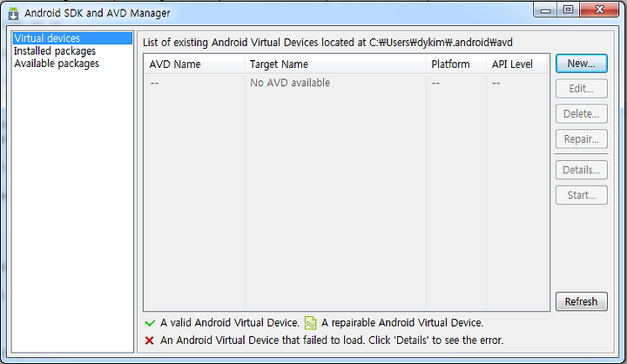Click the Edit... button
Image resolution: width=627 pixels, height=364 pixels.
click(x=582, y=89)
